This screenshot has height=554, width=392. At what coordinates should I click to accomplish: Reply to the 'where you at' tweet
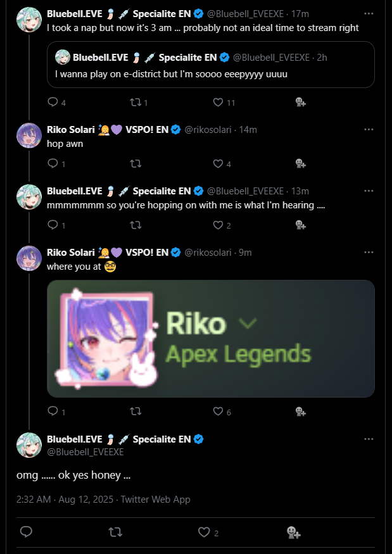pos(53,411)
